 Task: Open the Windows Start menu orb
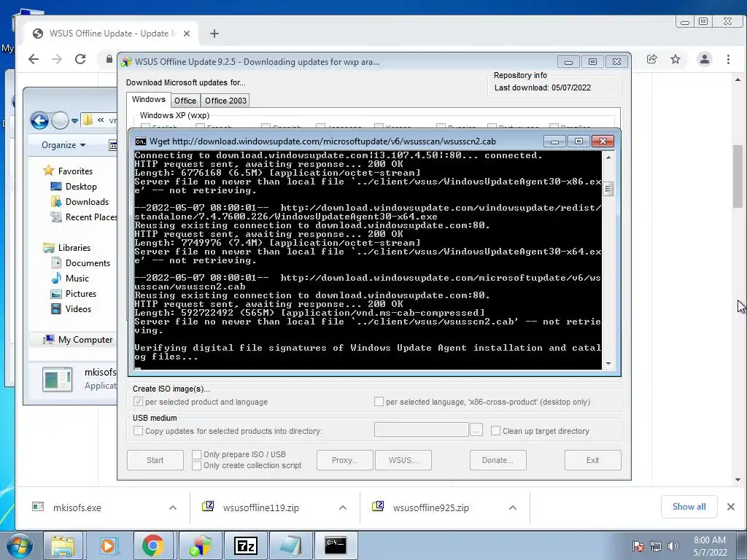(x=18, y=545)
